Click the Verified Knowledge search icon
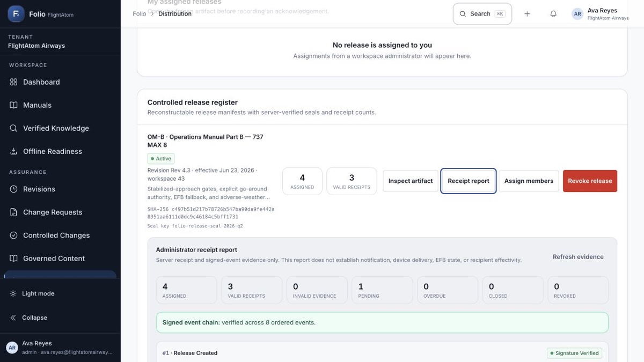 pos(13,128)
